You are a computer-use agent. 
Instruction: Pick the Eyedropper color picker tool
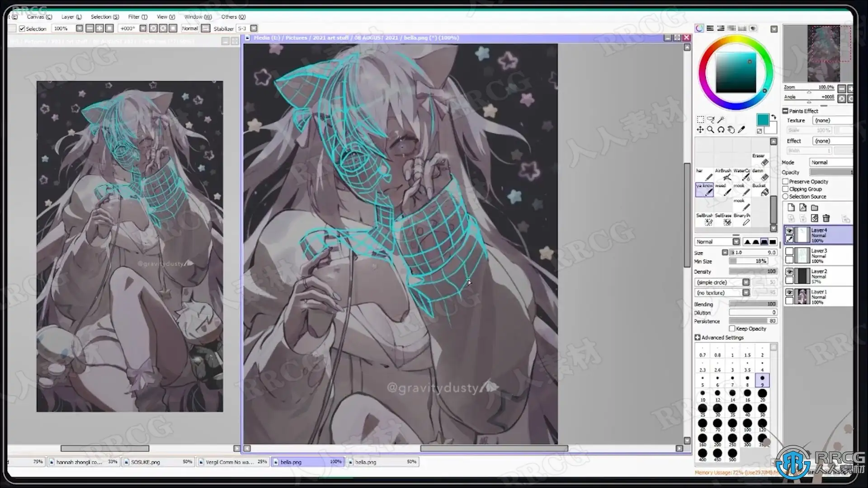pyautogui.click(x=741, y=130)
